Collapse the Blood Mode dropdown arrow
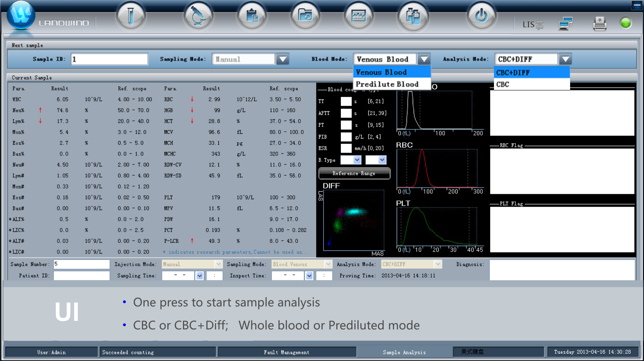Screen dimensions: 644x361 pyautogui.click(x=424, y=59)
